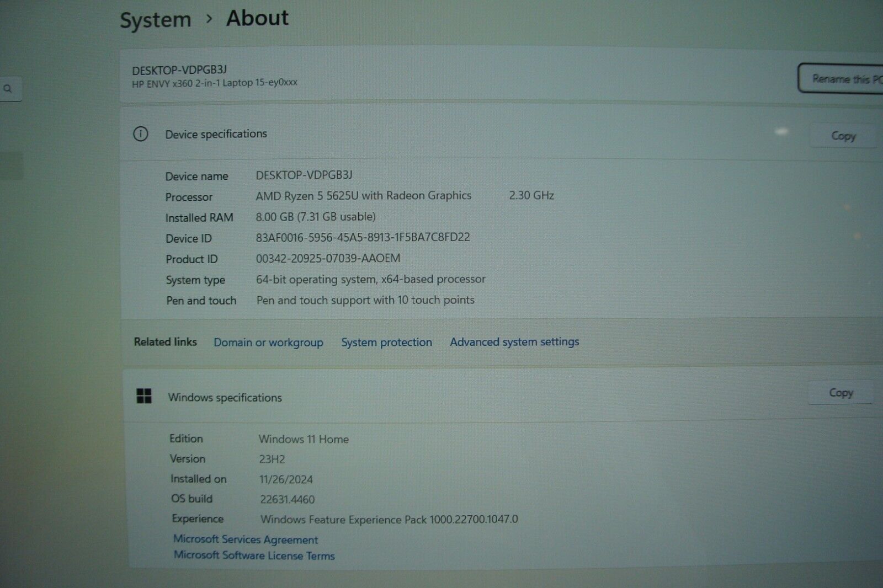Click the 2.30 GHz clock speed
883x588 pixels.
point(531,195)
